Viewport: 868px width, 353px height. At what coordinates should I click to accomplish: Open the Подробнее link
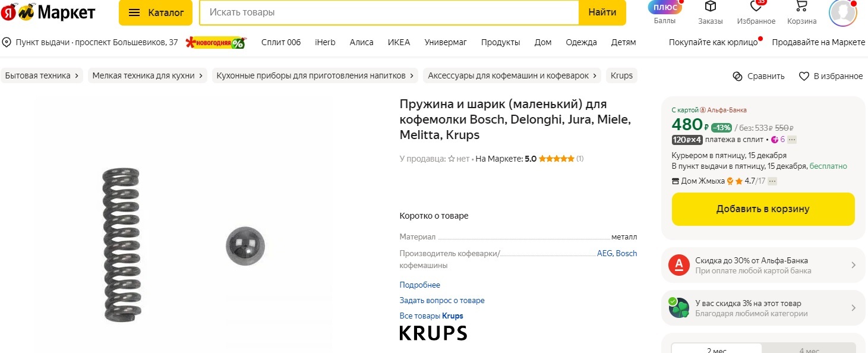(x=419, y=285)
